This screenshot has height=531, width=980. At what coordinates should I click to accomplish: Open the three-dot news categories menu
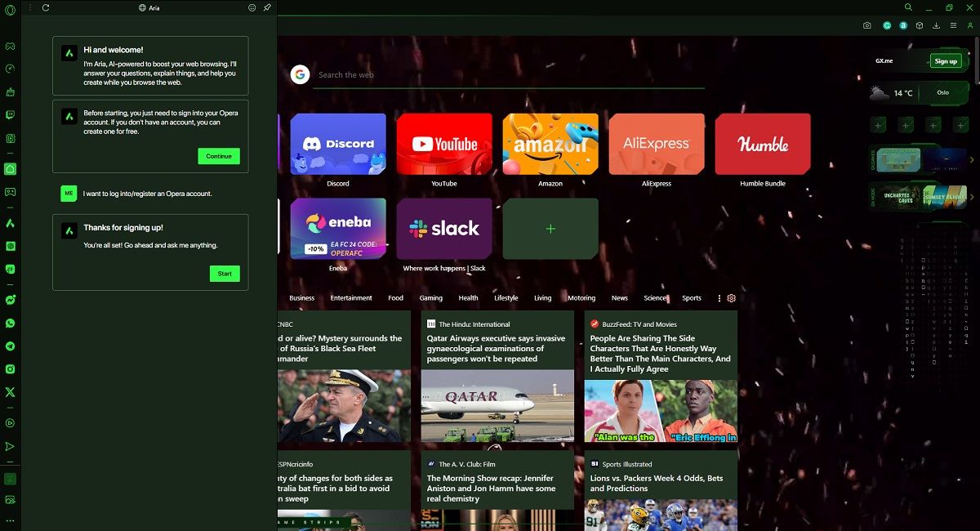(719, 298)
